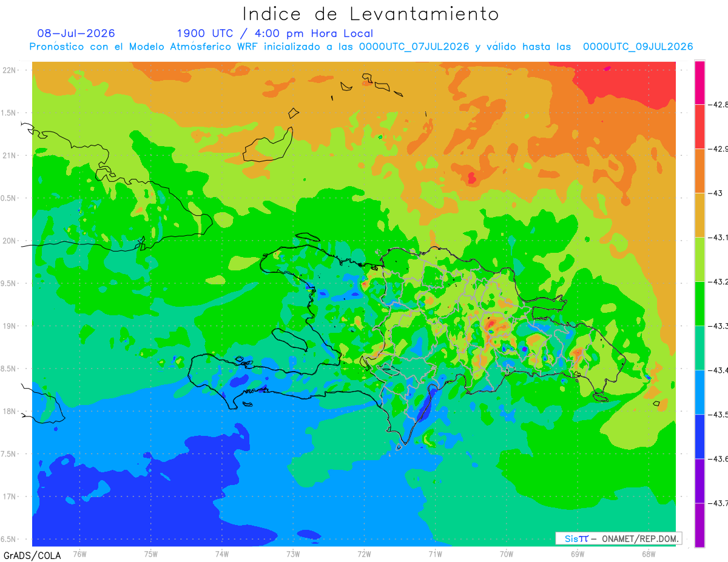The image size is (728, 562).
Task: Click the "22N" latitude label
Action: click(9, 70)
